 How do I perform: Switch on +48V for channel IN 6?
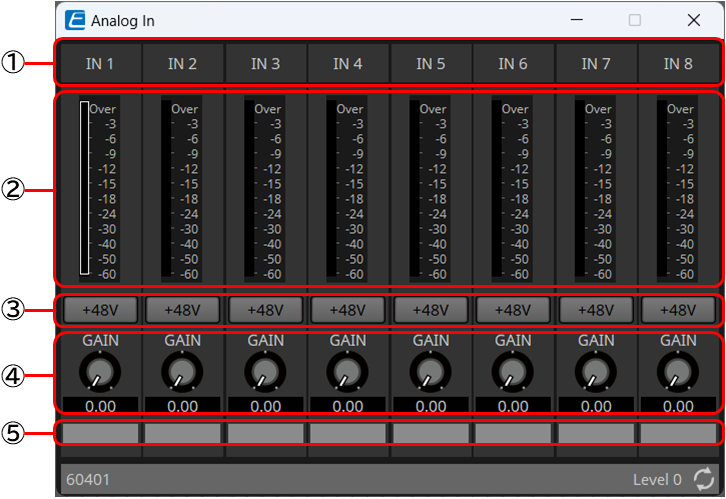[x=513, y=310]
